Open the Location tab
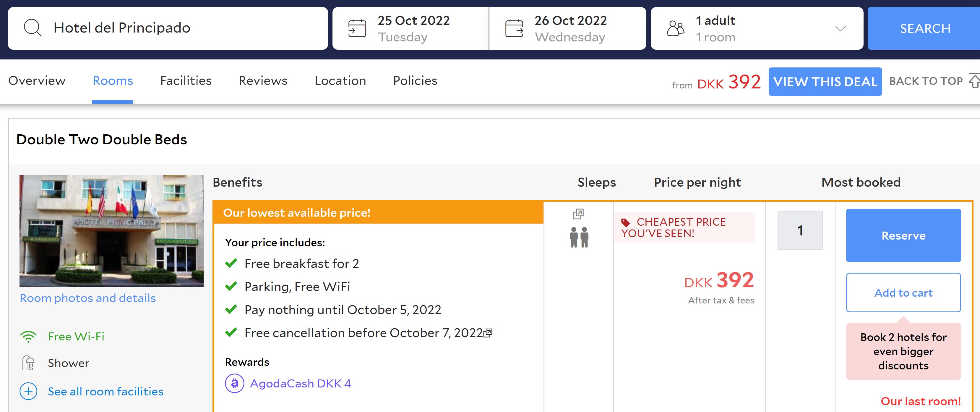 340,81
